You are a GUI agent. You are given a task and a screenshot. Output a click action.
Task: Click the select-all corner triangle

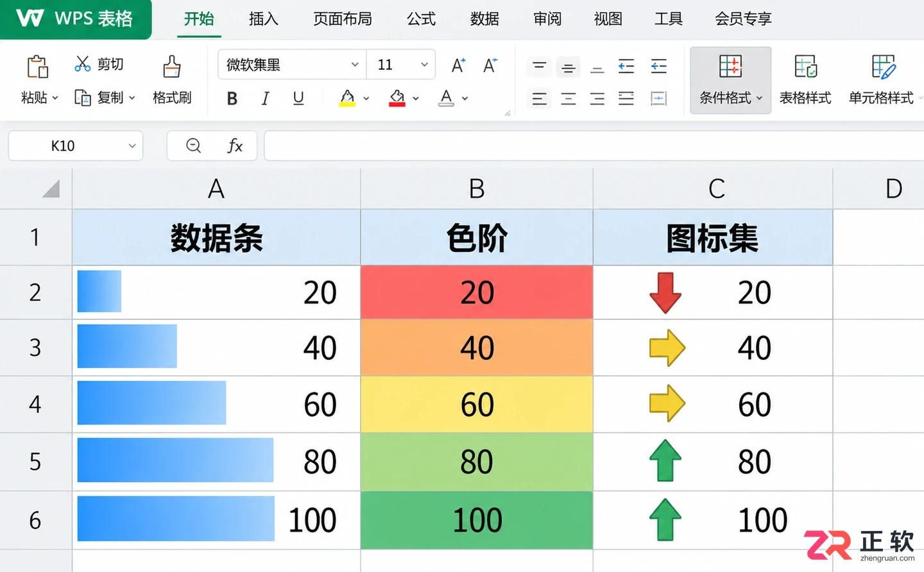click(51, 189)
